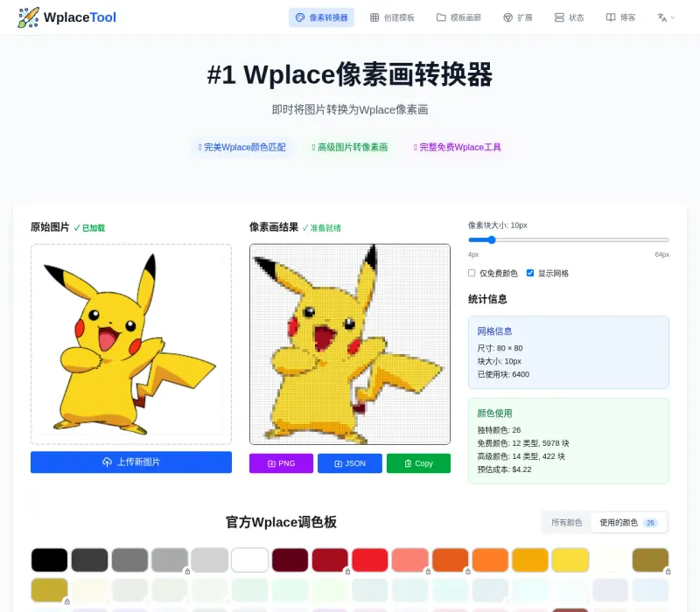700x612 pixels.
Task: Pick the light orange swatch
Action: click(x=490, y=560)
